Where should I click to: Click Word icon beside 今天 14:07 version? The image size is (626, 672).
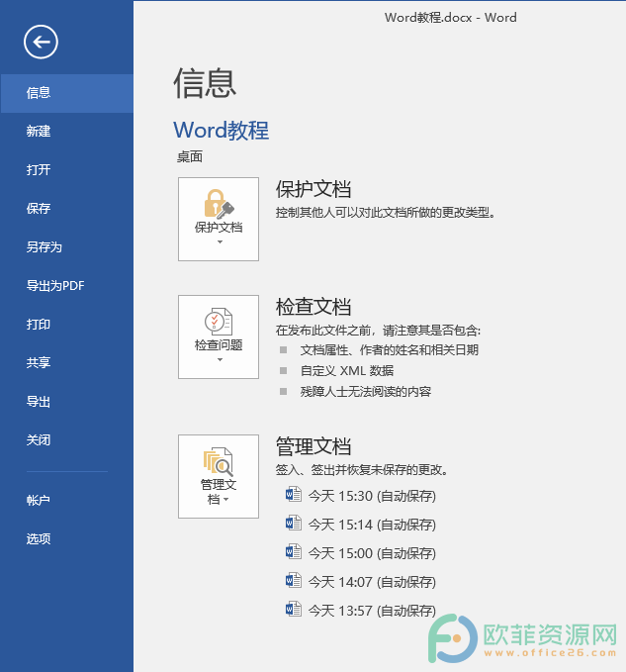(294, 581)
